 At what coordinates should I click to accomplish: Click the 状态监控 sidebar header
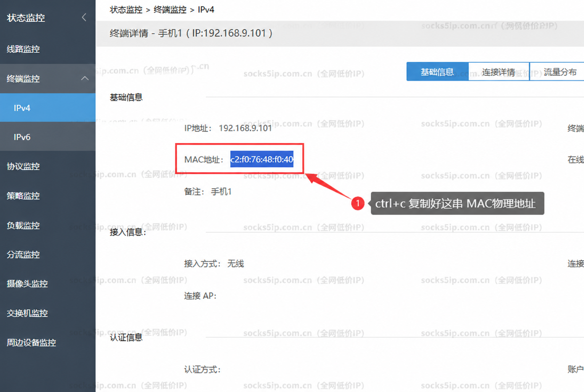point(26,18)
